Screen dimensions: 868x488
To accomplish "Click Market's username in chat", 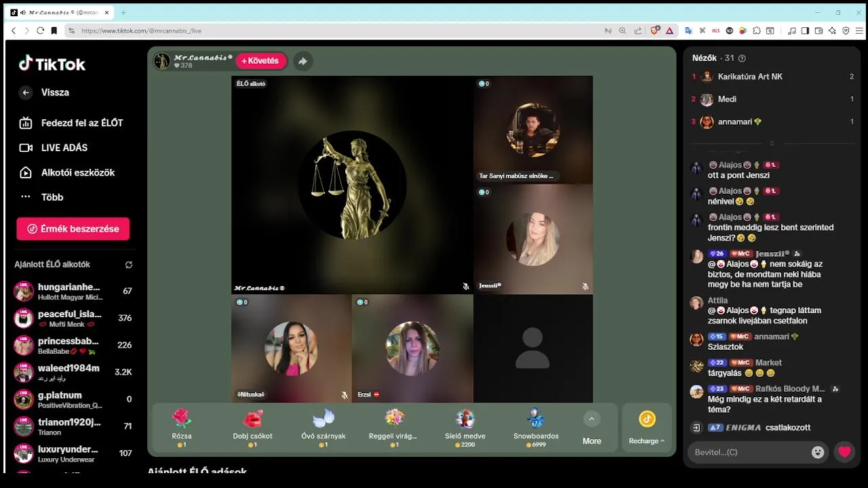I will (x=768, y=363).
